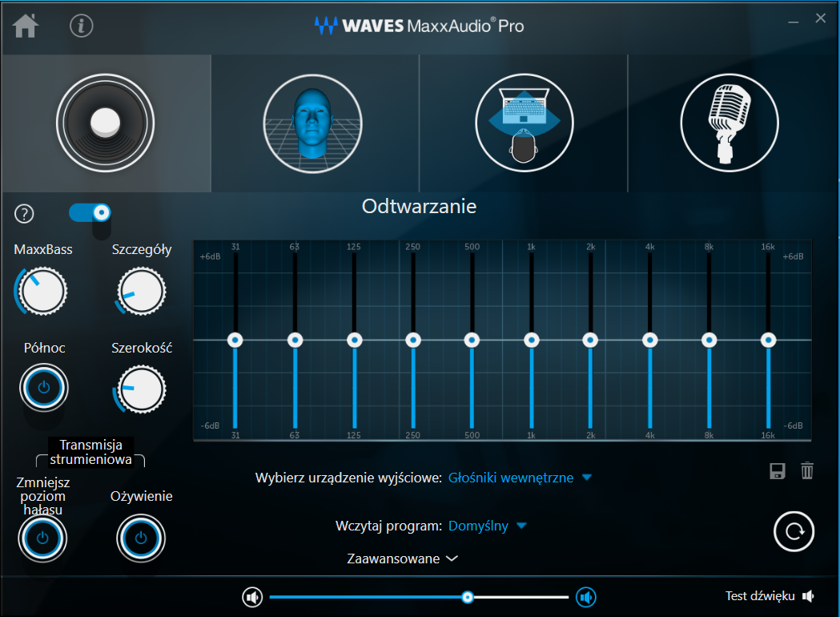Click the Wczytaj program label
840x617 pixels.
pos(388,526)
